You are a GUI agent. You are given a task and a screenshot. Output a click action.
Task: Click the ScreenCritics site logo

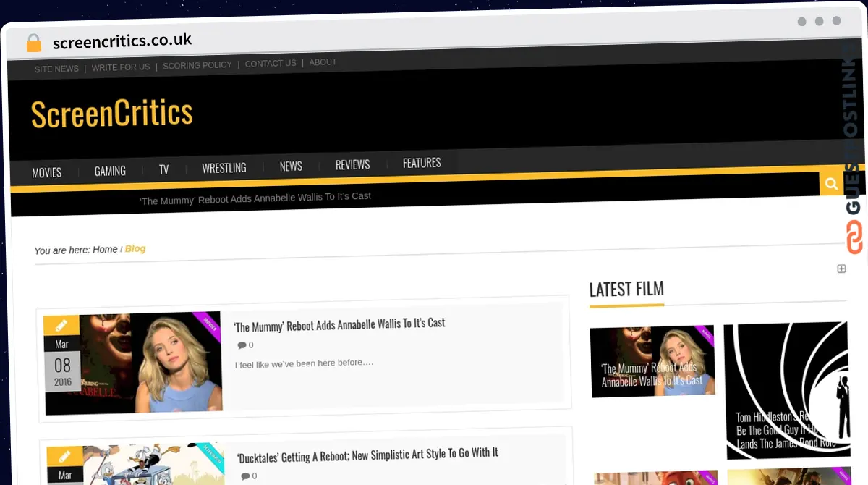tap(112, 114)
